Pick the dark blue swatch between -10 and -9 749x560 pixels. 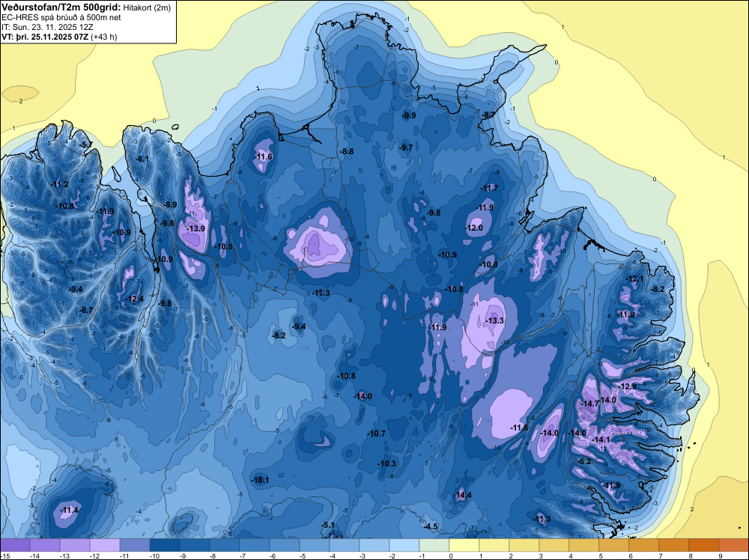point(164,545)
